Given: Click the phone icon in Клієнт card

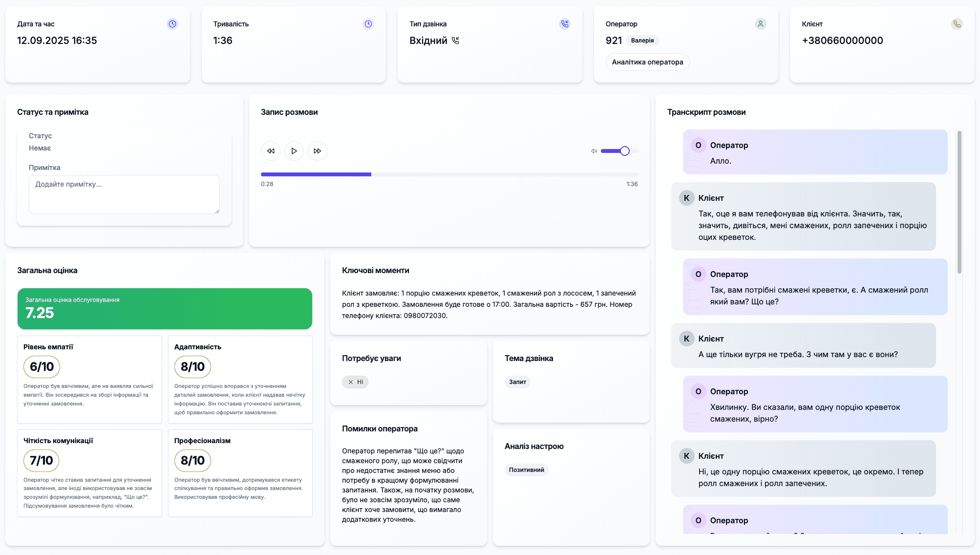Looking at the screenshot, I should 957,24.
